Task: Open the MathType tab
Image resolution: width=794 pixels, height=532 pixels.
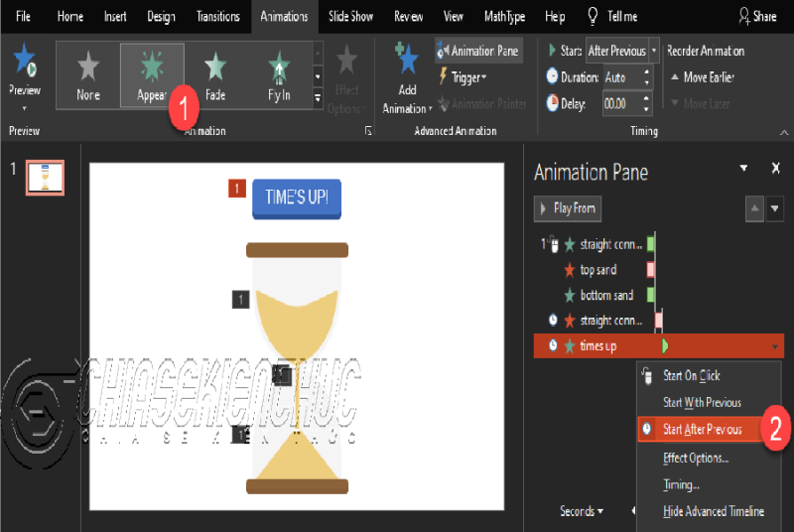Action: pyautogui.click(x=504, y=17)
